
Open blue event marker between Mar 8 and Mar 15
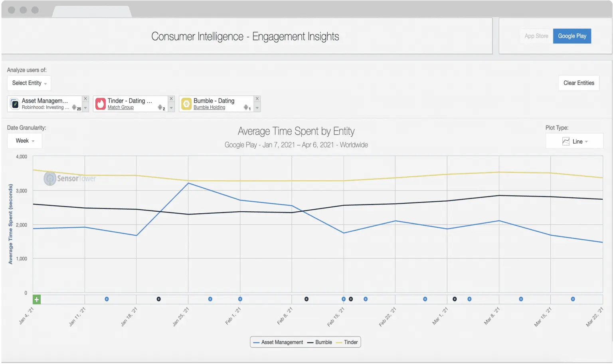[x=521, y=299]
